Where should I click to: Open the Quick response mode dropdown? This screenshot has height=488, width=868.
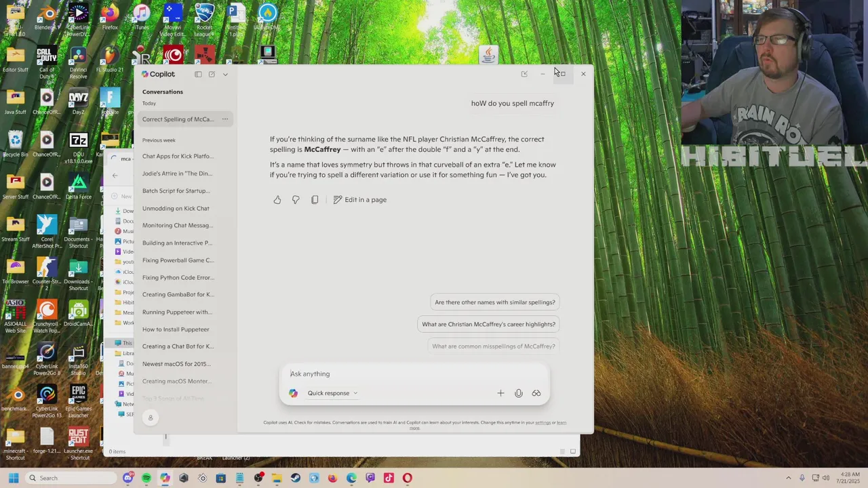tap(332, 393)
